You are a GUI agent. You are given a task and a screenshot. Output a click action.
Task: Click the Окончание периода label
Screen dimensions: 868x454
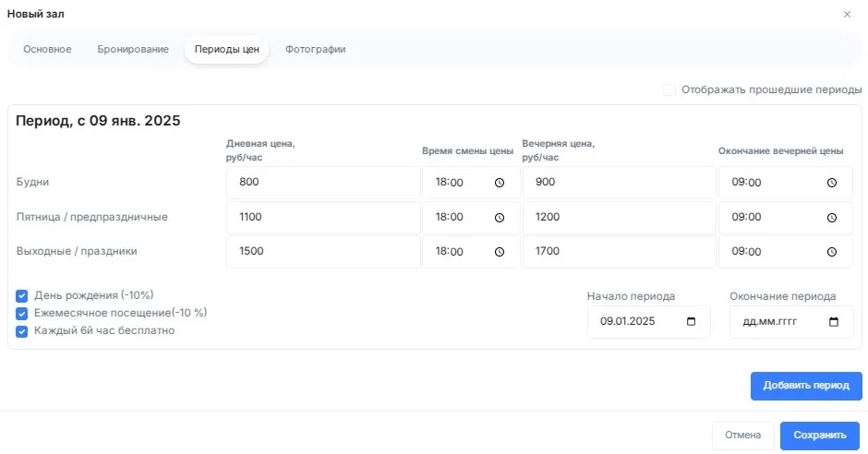click(x=782, y=296)
